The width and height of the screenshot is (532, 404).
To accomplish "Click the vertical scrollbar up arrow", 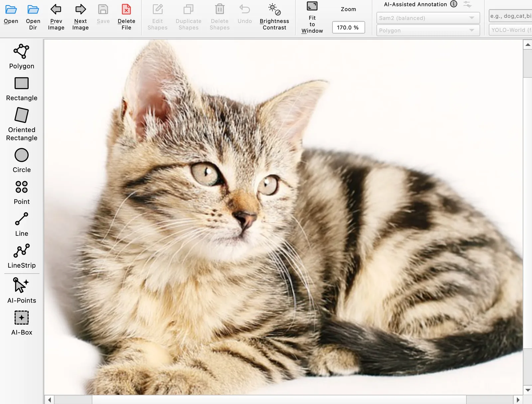I will click(x=528, y=45).
